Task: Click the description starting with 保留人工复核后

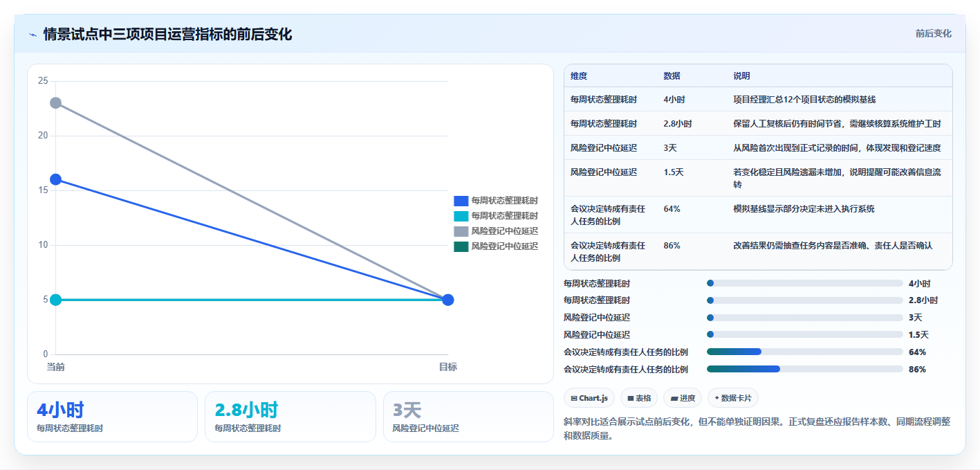Action: point(837,124)
